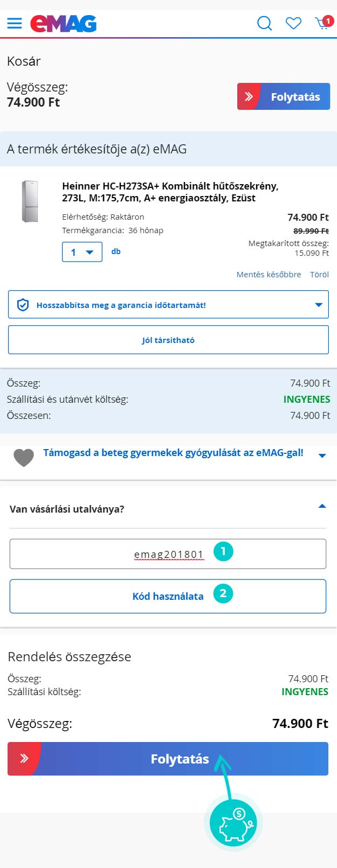Click the bottom Folytatás button
This screenshot has width=337, height=868.
tap(168, 759)
